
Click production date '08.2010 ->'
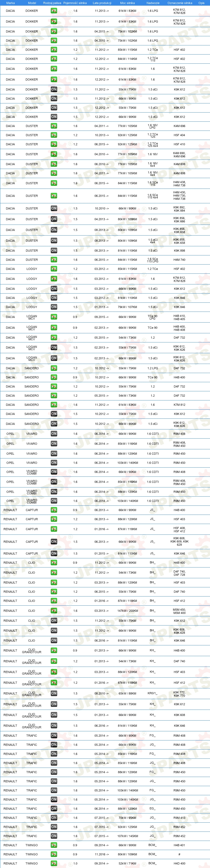(x=102, y=693)
